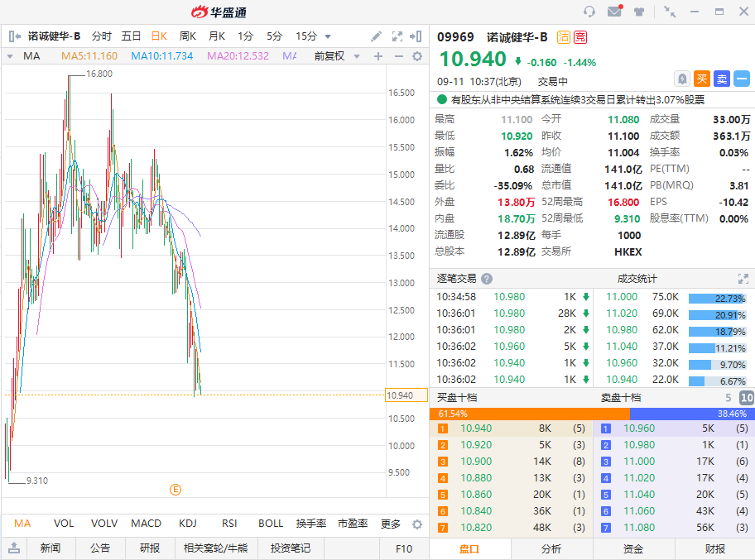Viewport: 755px width, 560px height.
Task: Open the minute period dropdown arrow
Action: [x=328, y=36]
